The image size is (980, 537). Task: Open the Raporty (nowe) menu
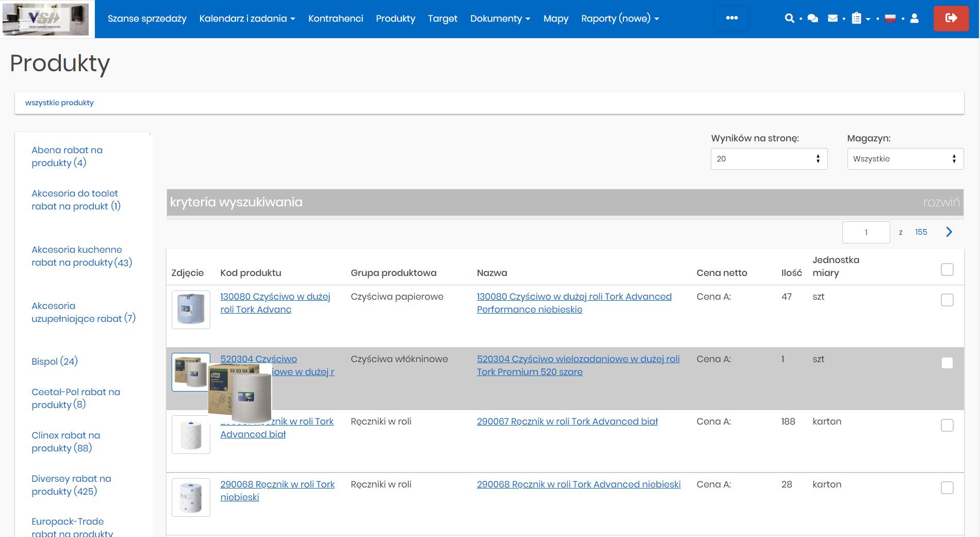point(620,19)
